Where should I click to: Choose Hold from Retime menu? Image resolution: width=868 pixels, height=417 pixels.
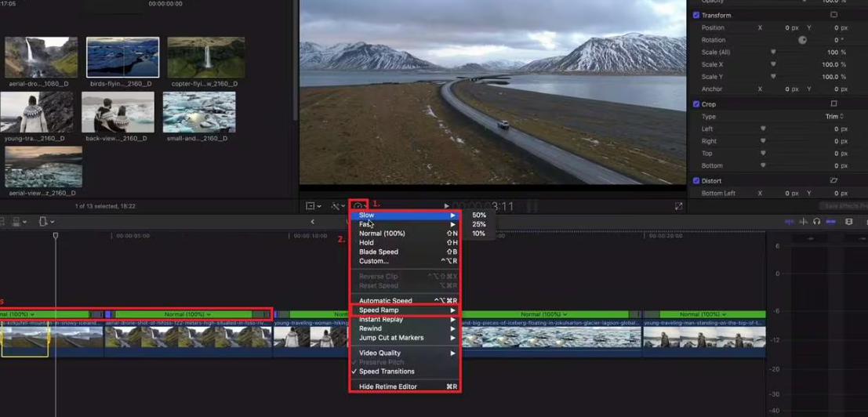[x=405, y=243]
